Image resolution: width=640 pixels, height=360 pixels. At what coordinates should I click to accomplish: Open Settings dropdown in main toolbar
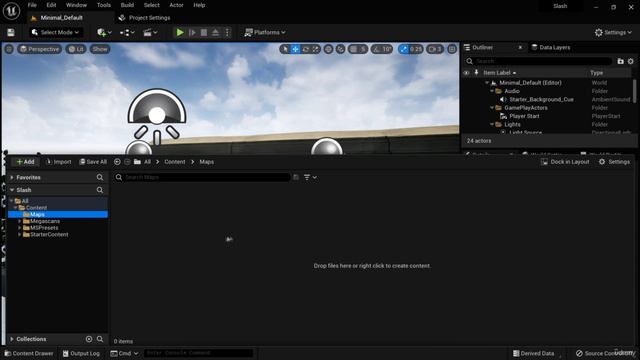613,32
